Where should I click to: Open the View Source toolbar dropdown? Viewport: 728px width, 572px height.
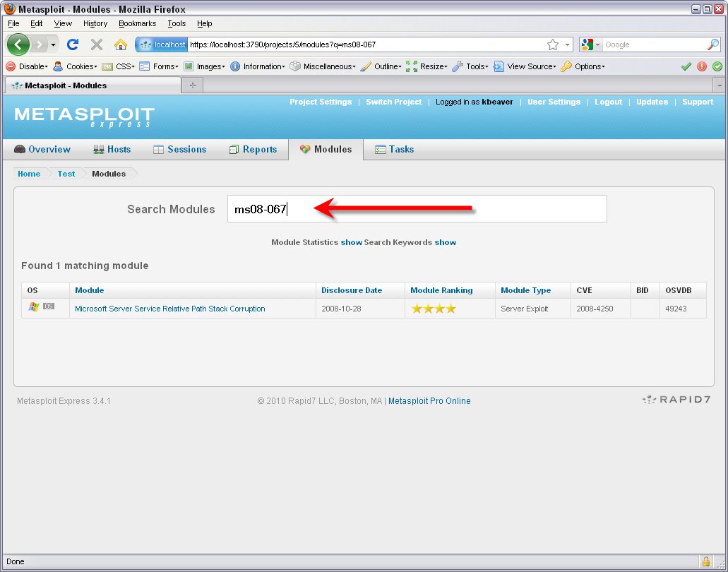point(525,66)
